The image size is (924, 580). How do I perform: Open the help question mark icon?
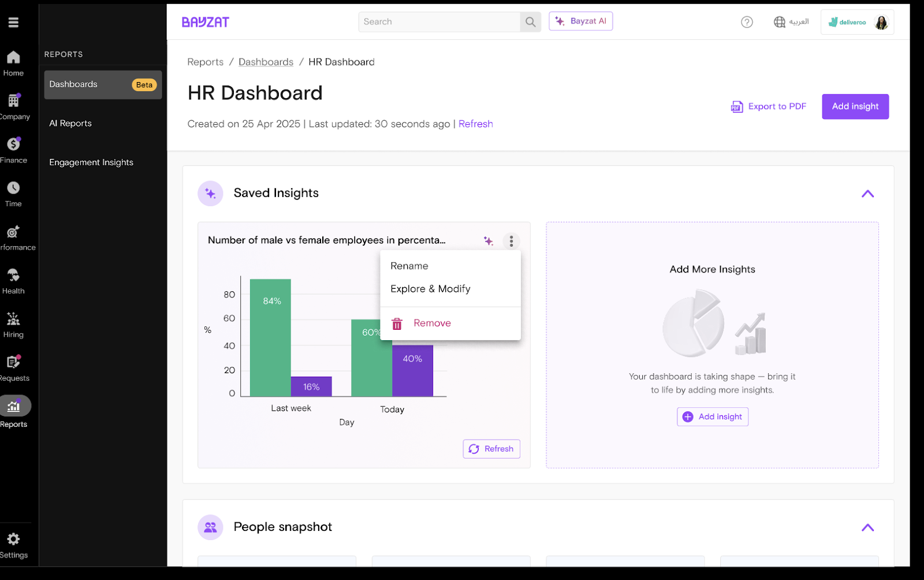[x=747, y=22]
